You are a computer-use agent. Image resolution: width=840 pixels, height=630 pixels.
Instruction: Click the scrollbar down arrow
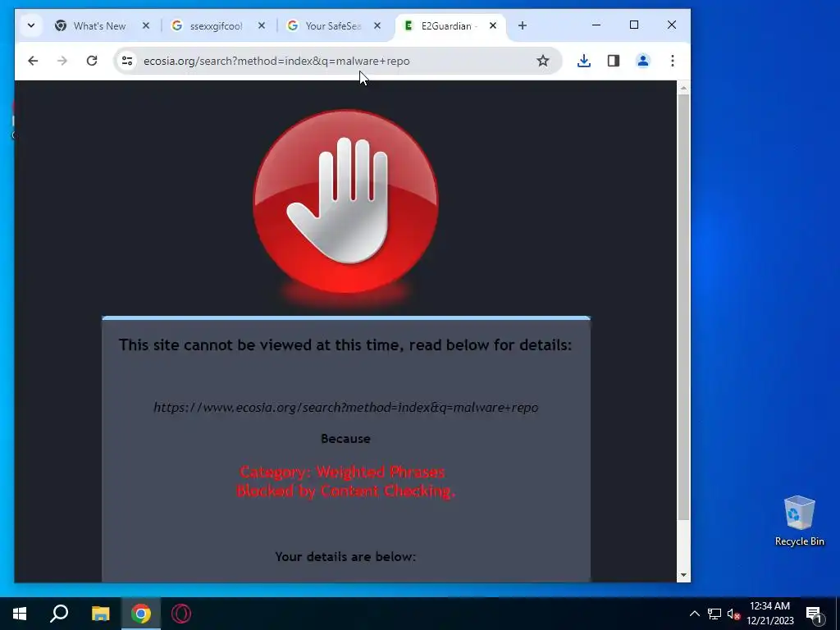pos(683,575)
